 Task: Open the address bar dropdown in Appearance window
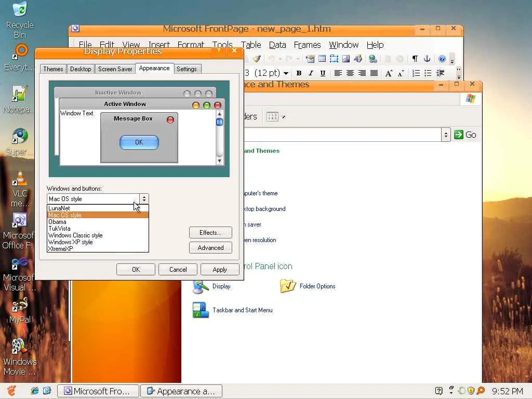coord(446,135)
